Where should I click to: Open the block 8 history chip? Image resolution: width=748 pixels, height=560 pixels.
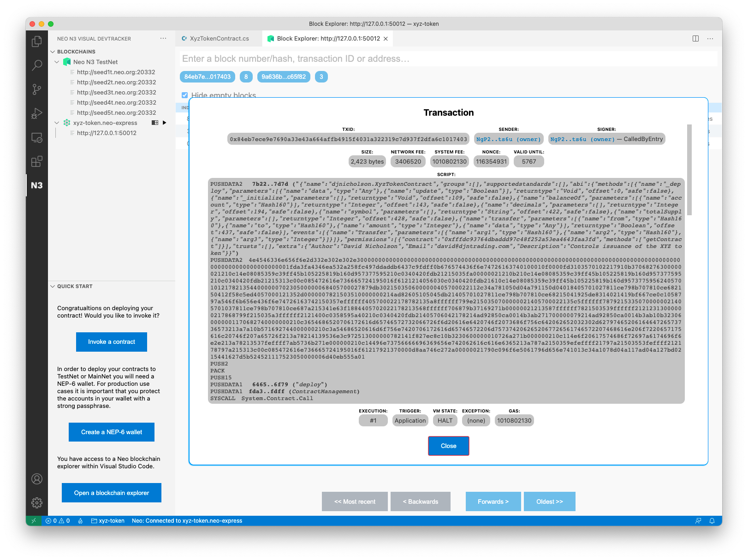coord(246,77)
